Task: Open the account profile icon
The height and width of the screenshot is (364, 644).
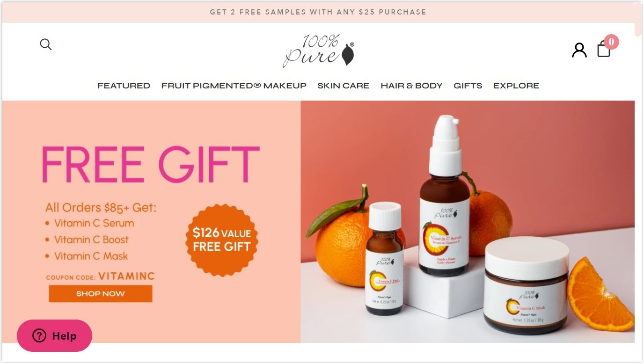Action: pyautogui.click(x=579, y=50)
